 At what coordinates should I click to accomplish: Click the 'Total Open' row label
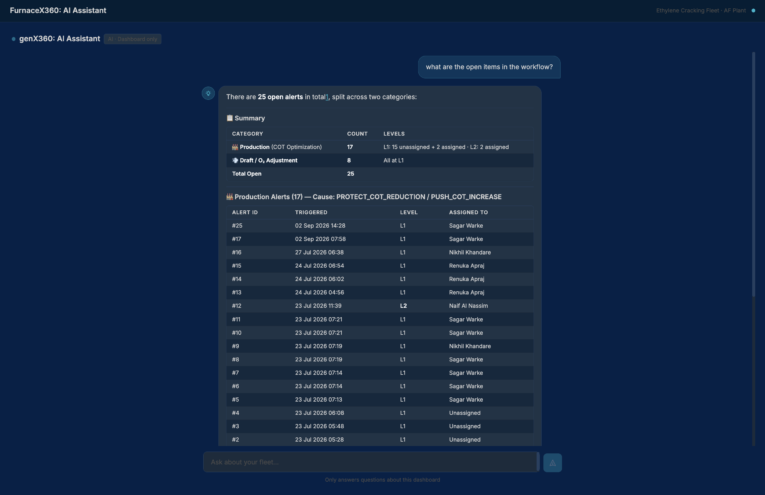tap(246, 174)
